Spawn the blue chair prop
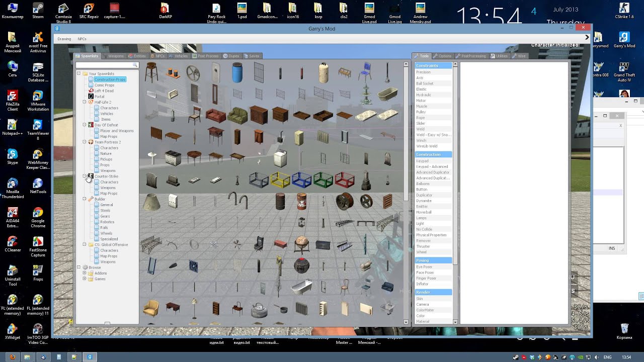The height and width of the screenshot is (362, 644). click(x=366, y=72)
